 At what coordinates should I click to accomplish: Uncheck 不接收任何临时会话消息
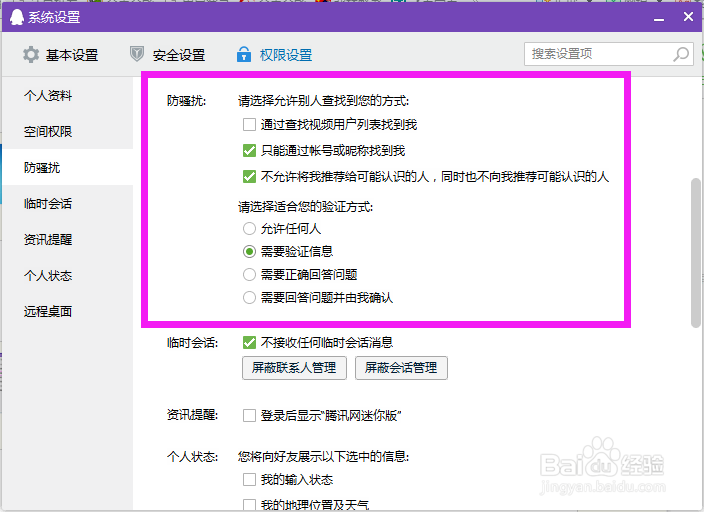(249, 343)
